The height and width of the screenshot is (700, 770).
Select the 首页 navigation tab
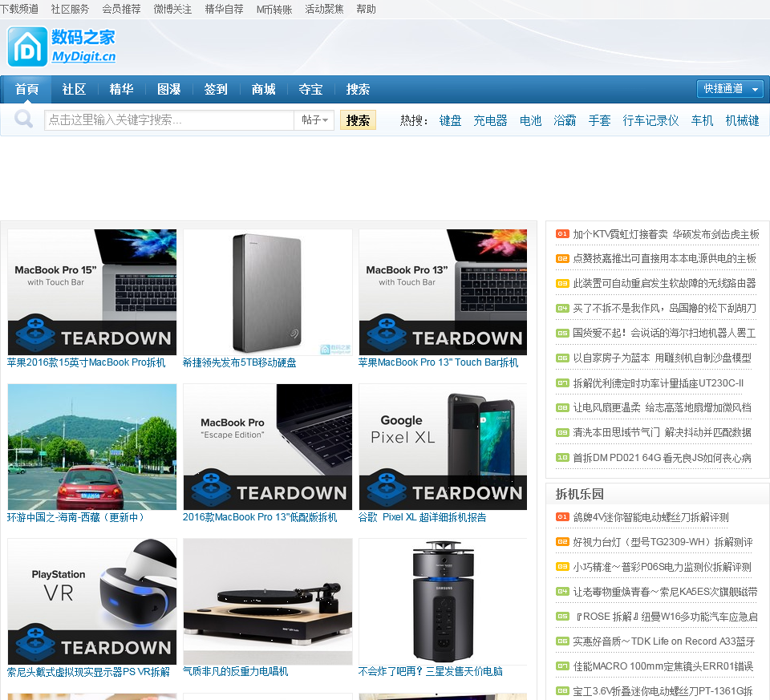[26, 89]
